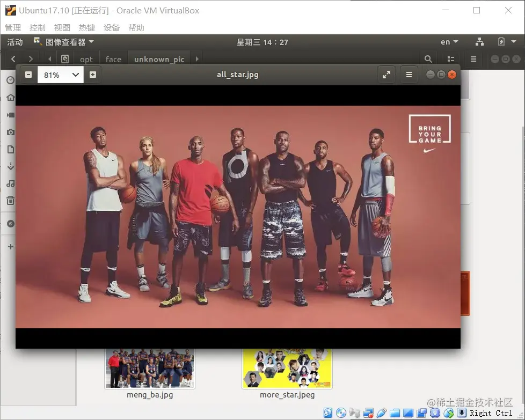
Task: Open Downloads folder in sidebar
Action: click(x=11, y=166)
